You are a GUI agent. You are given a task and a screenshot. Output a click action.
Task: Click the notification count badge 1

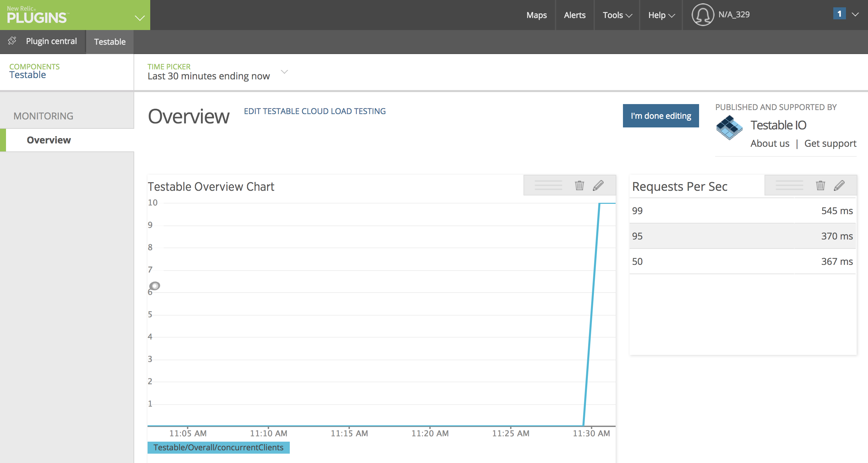pos(839,14)
